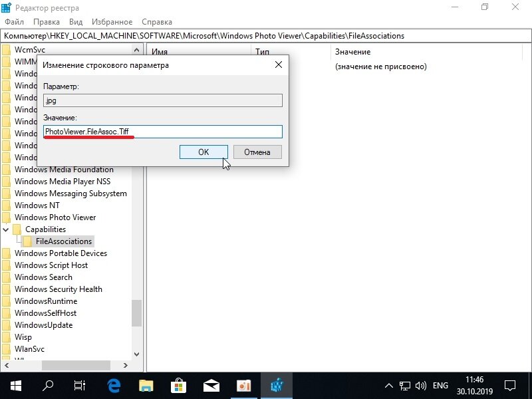532x399 pixels.
Task: Click the tree horizontal scroll right arrow
Action: click(x=126, y=365)
